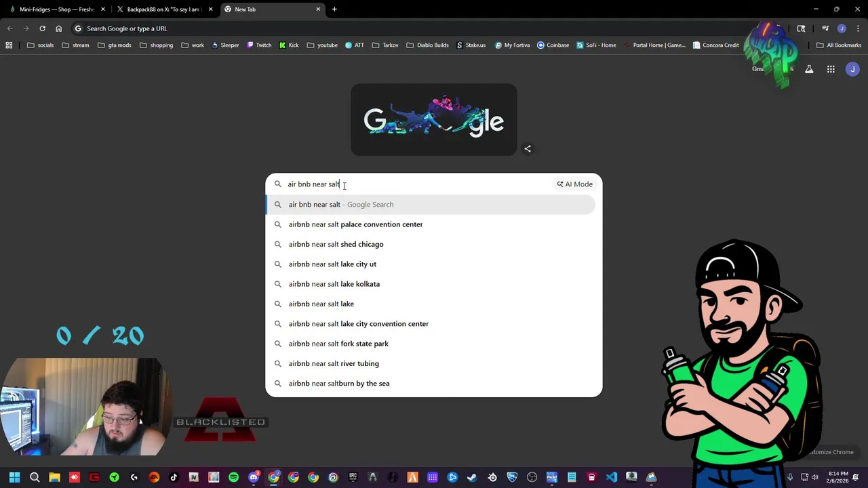Open the Kick bookmark
The image size is (868, 488).
click(x=289, y=45)
